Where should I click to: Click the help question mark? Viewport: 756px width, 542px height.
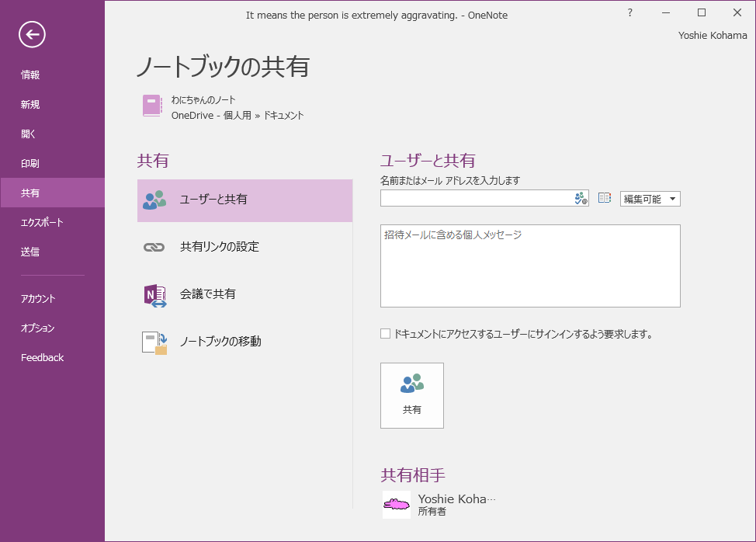pos(629,13)
